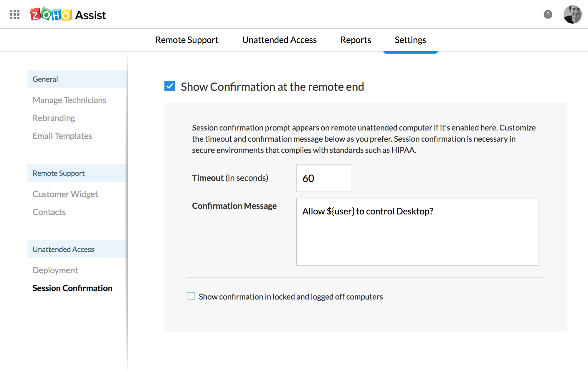Open the help question mark icon
Image resolution: width=588 pixels, height=370 pixels.
[548, 14]
